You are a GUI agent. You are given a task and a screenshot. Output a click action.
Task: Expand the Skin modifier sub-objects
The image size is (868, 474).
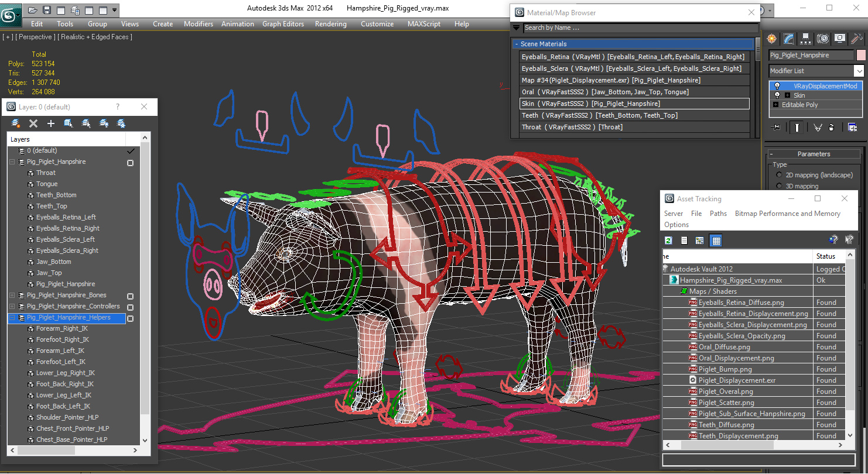coord(787,95)
